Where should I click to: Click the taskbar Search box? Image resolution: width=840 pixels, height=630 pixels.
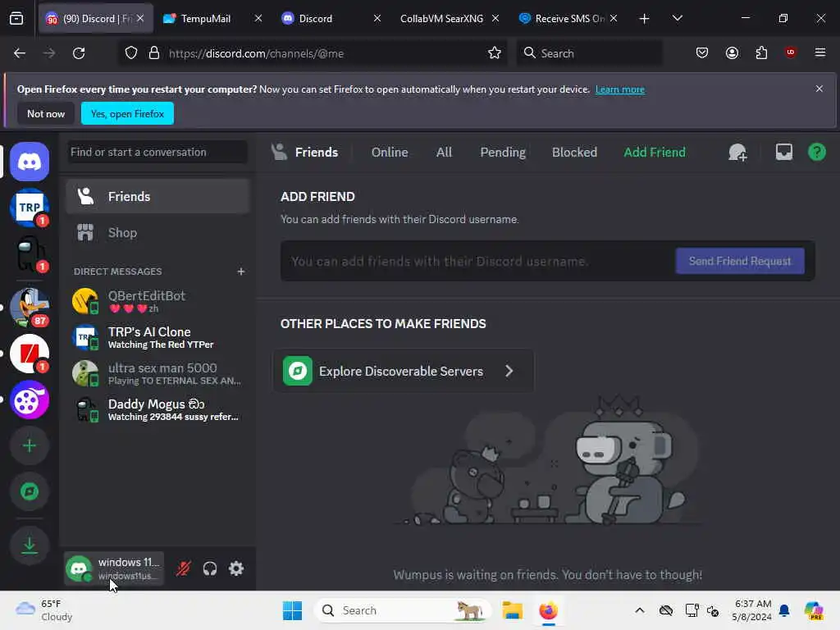pyautogui.click(x=403, y=610)
